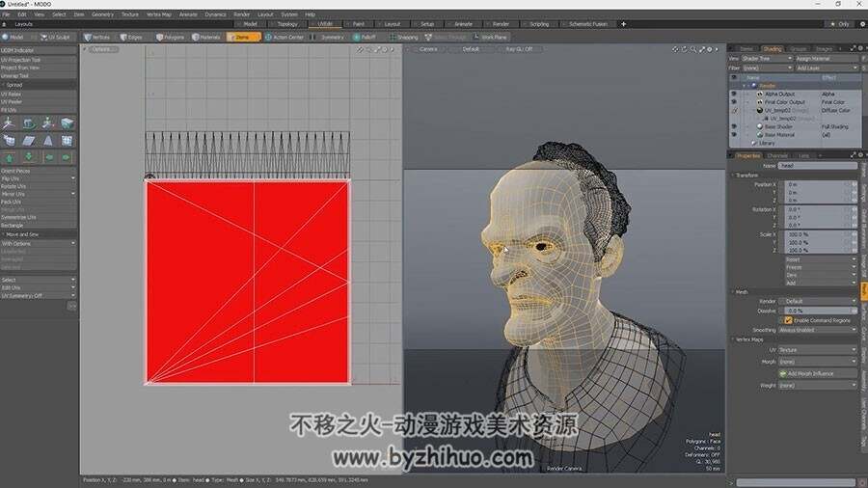Open the UV Sculpt tool
Image resolution: width=868 pixels, height=488 pixels.
point(55,37)
